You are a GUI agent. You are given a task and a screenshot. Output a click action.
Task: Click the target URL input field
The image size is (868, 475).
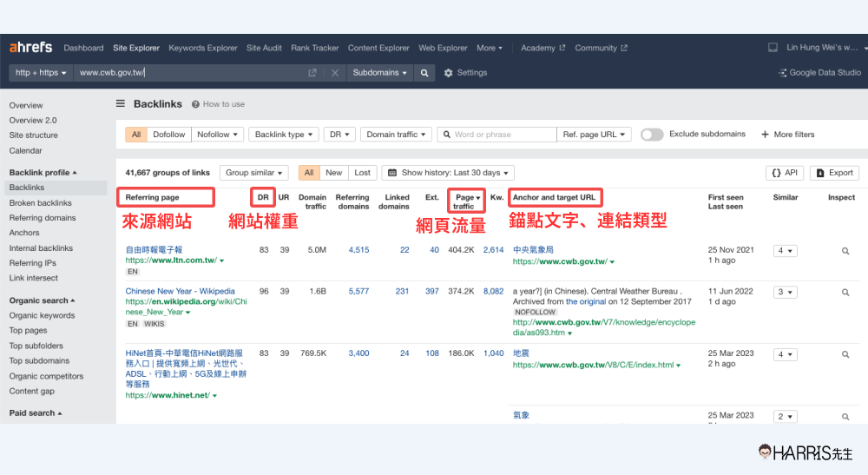(191, 73)
